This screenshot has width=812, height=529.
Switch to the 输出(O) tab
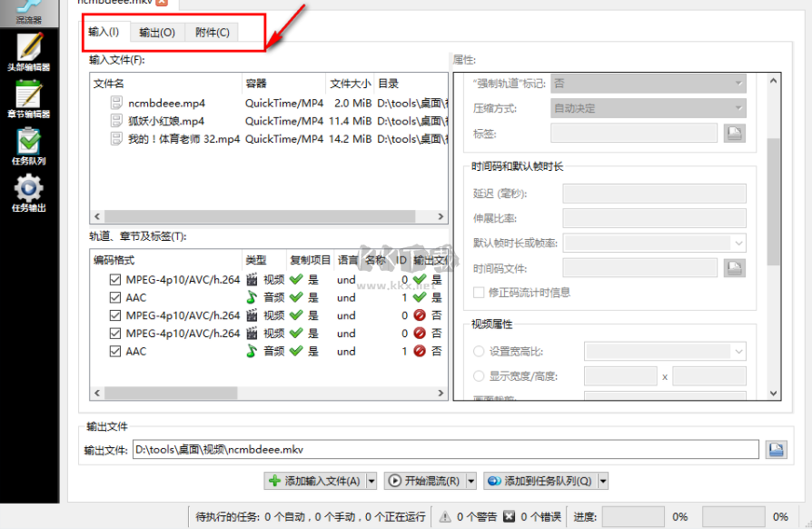pyautogui.click(x=156, y=32)
